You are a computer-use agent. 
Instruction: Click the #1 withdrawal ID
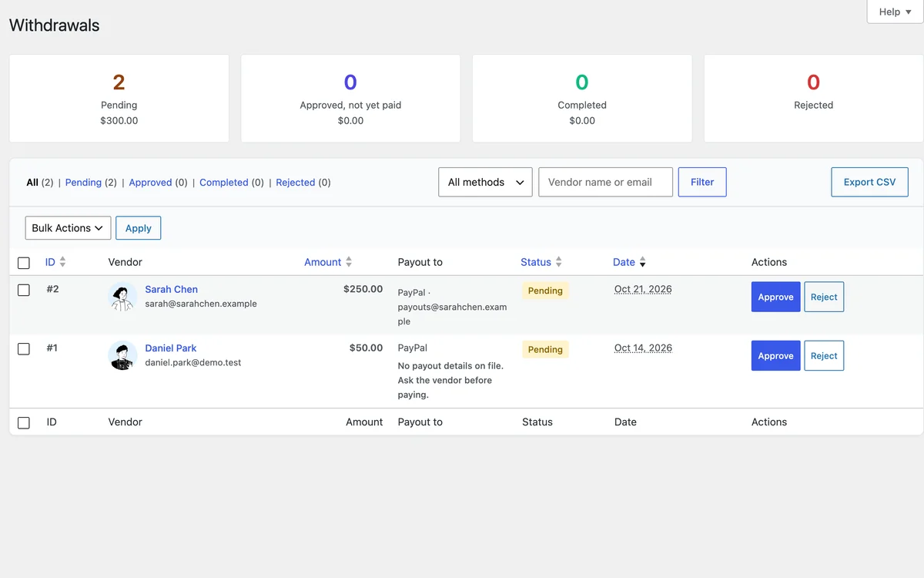click(52, 348)
